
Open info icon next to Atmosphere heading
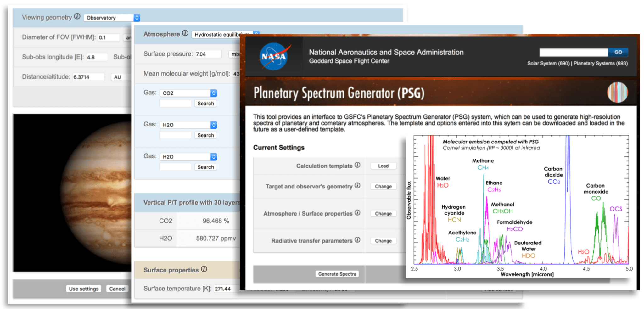(185, 33)
